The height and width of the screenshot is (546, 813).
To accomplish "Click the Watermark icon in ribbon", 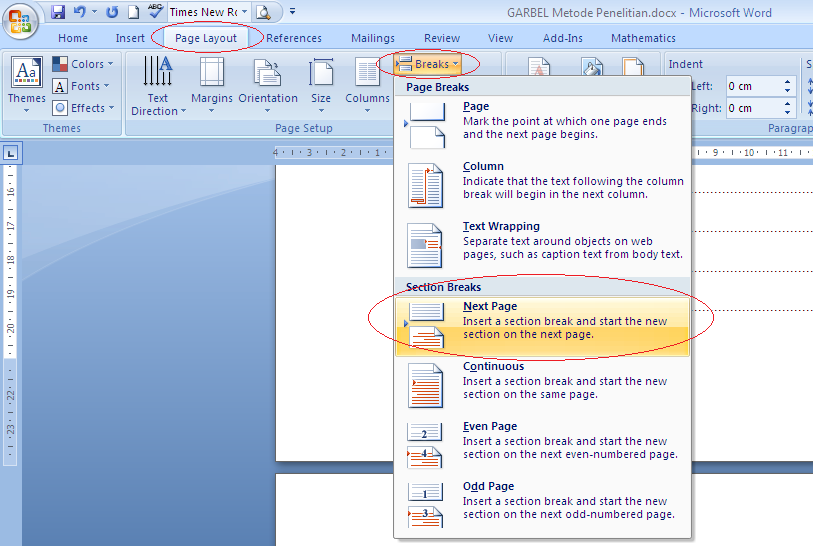I will 539,66.
